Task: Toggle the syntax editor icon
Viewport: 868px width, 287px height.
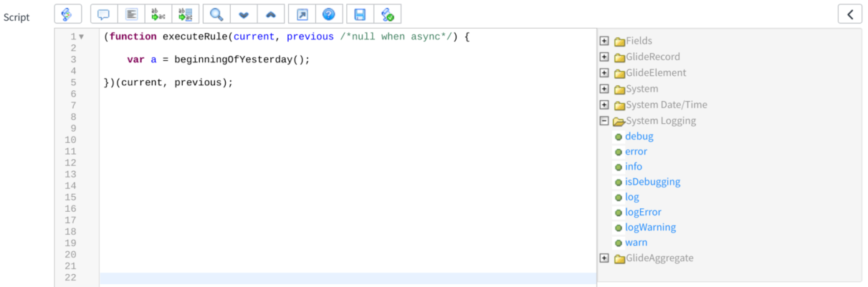Action: [67, 14]
